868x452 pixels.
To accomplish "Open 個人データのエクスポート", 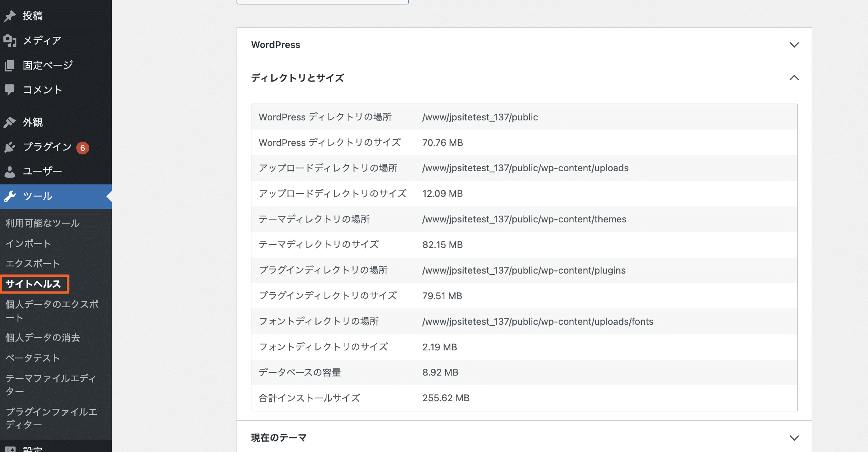I will (52, 311).
